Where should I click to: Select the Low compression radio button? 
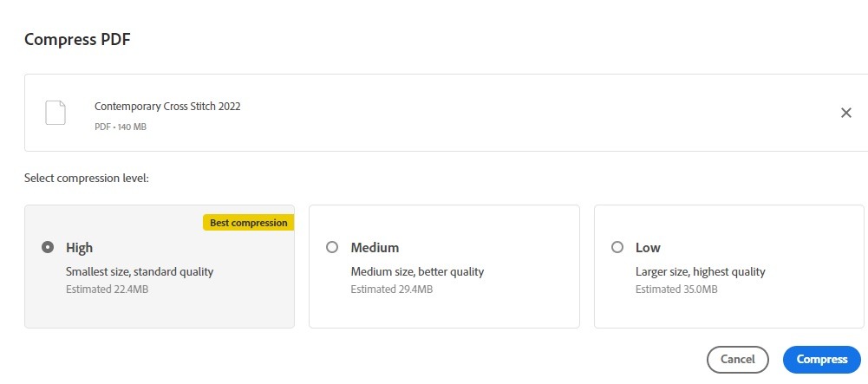click(617, 247)
